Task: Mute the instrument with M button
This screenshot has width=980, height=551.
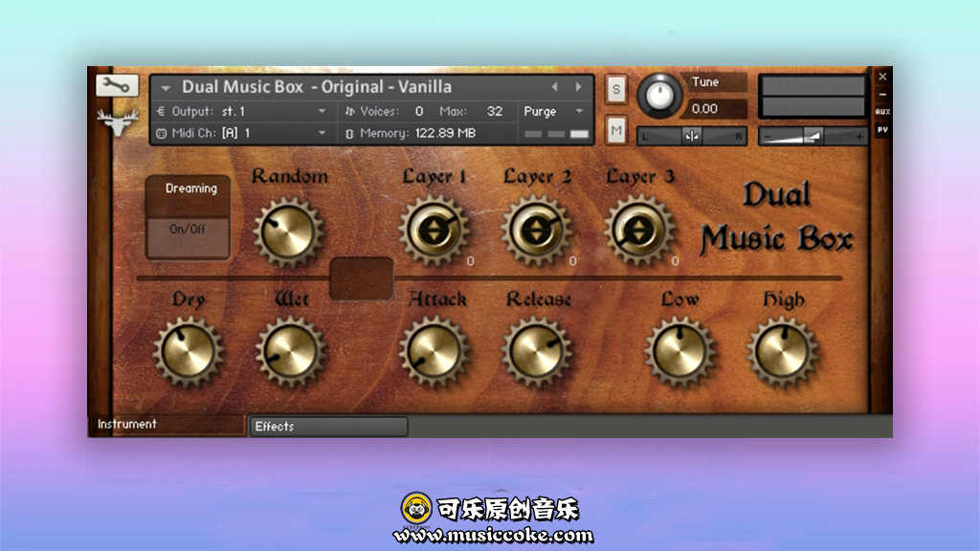Action: tap(616, 129)
